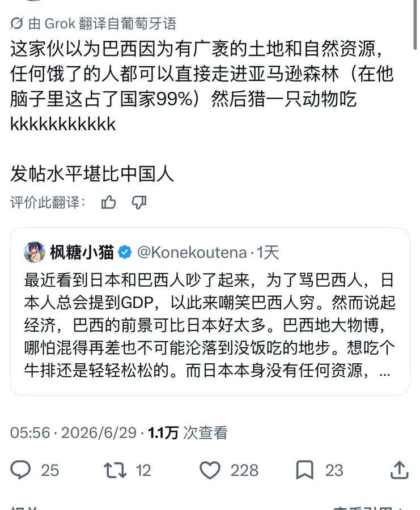Screen dimensions: 420x510
Task: Click the "由 Grok 翻译自葡萄牙语" label
Action: (x=102, y=23)
